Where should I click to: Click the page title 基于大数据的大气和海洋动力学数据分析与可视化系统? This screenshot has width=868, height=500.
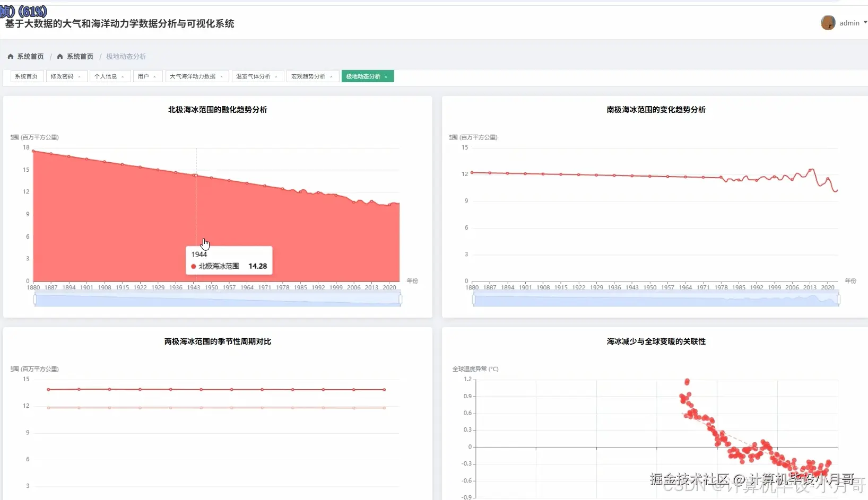pos(119,23)
